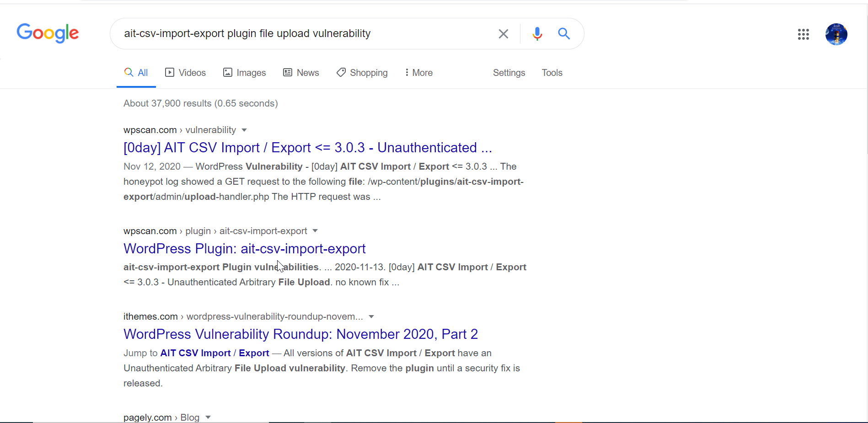Open the Tools panel

pyautogui.click(x=552, y=73)
